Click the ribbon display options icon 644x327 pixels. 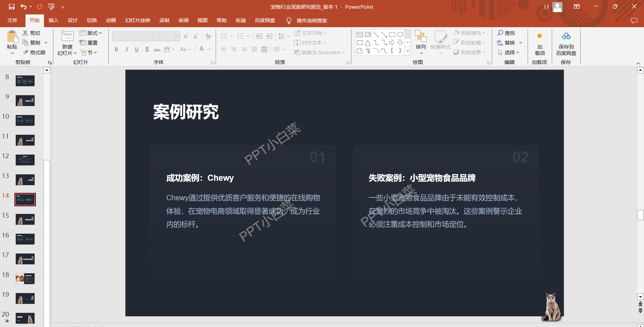pyautogui.click(x=577, y=7)
